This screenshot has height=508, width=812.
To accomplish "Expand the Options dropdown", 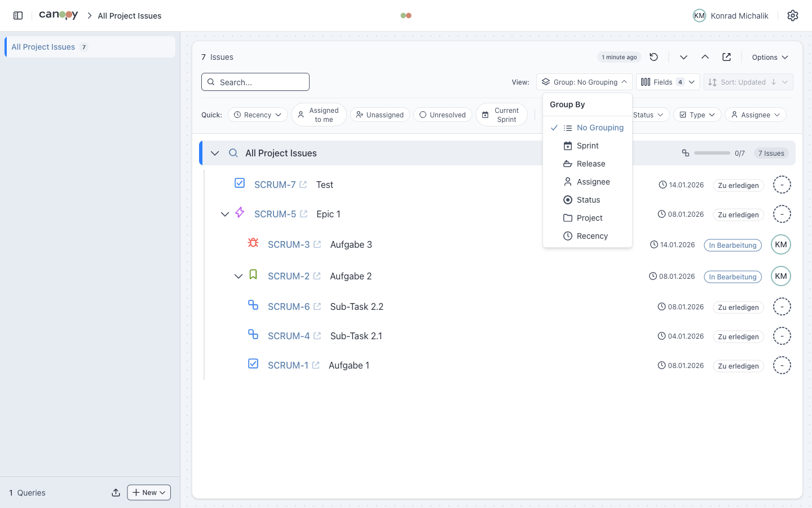I will [770, 57].
